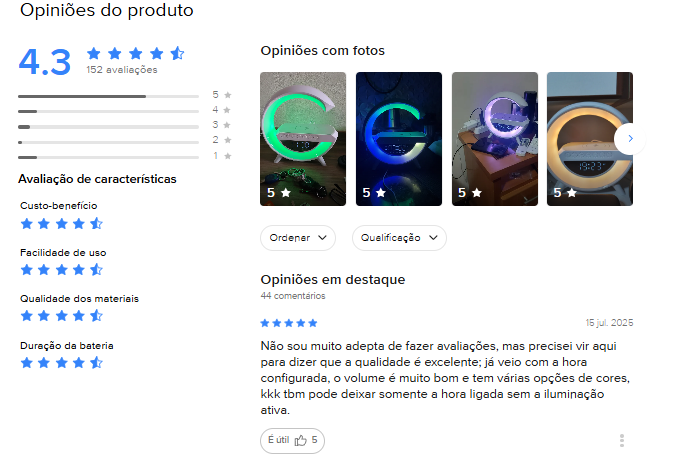
Task: Filter reviews by the 5-star bar
Action: coord(125,95)
